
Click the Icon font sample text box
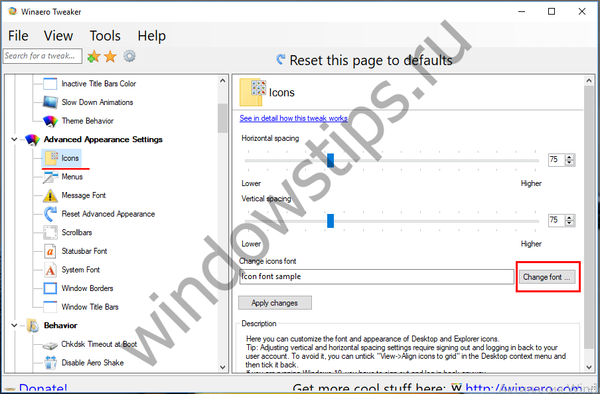[377, 277]
